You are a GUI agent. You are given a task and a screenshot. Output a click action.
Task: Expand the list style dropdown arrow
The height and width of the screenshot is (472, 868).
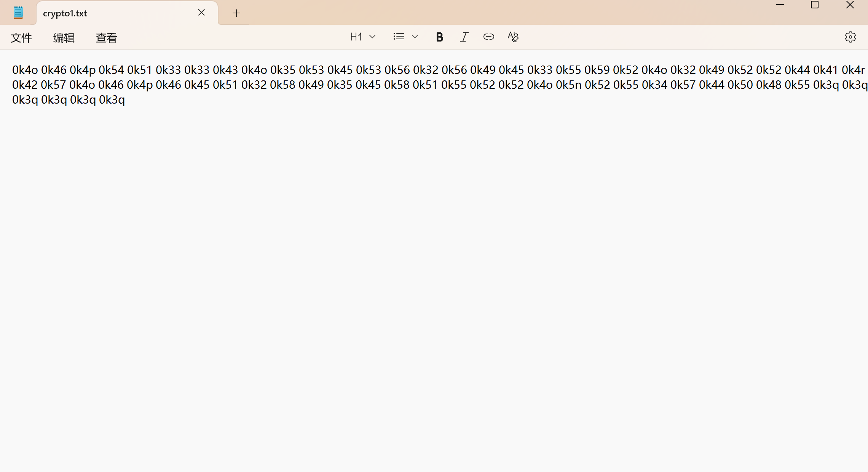click(x=415, y=37)
